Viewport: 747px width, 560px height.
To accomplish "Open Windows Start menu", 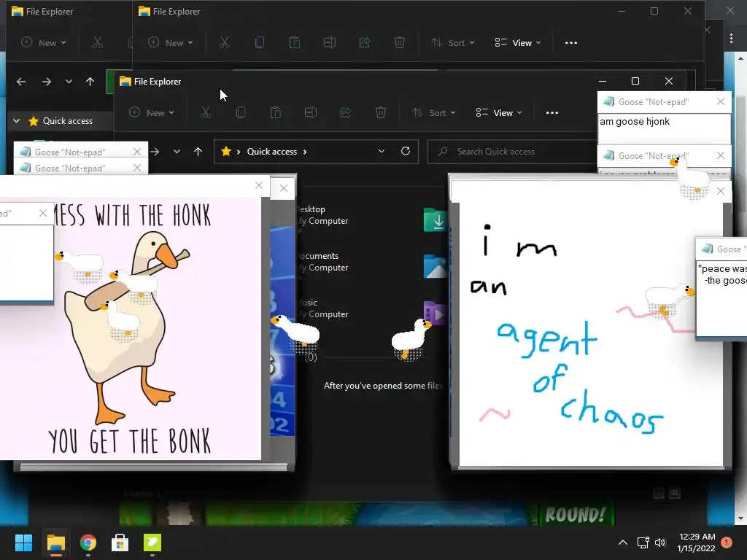I will tap(23, 542).
